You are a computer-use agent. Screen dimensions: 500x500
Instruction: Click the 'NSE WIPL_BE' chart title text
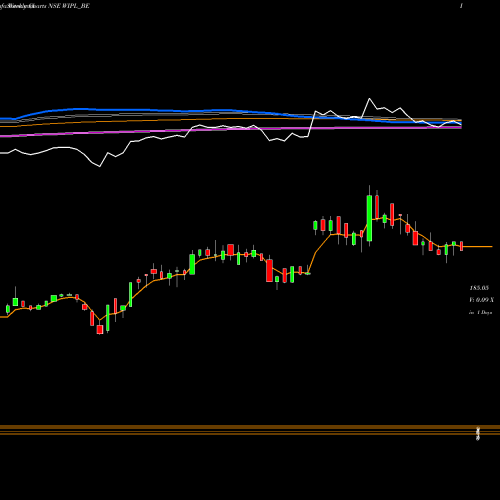(69, 6)
